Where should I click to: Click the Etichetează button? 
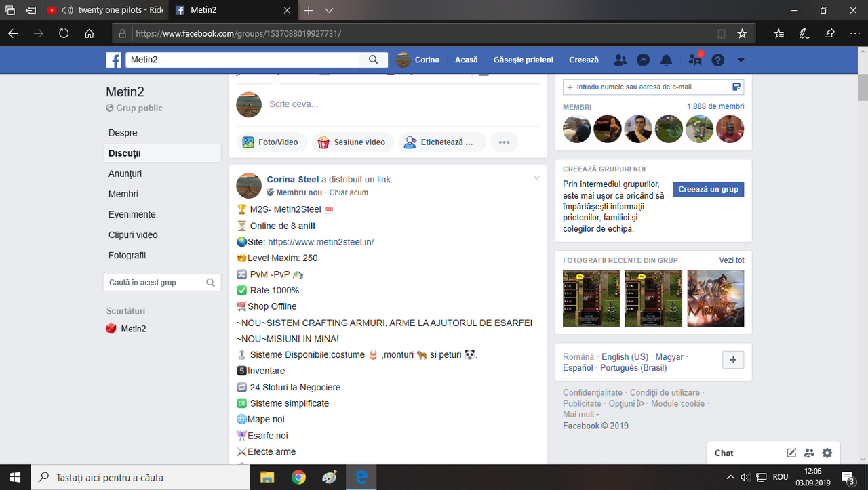[441, 142]
